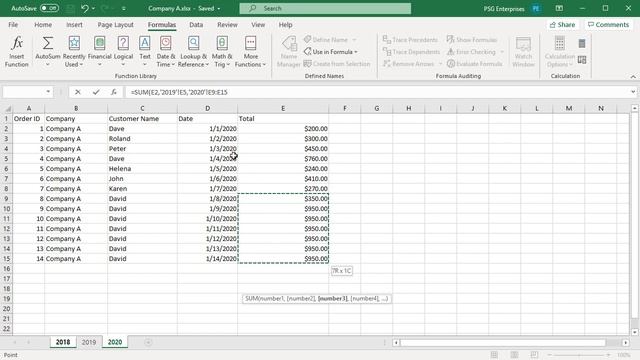Open Financial functions menu
640x360 pixels.
coord(100,52)
